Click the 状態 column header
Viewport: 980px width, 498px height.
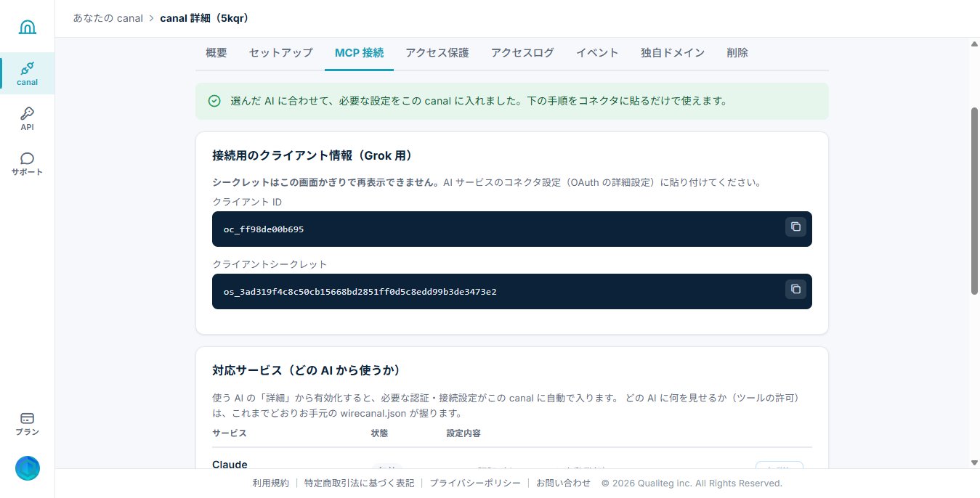pyautogui.click(x=379, y=433)
